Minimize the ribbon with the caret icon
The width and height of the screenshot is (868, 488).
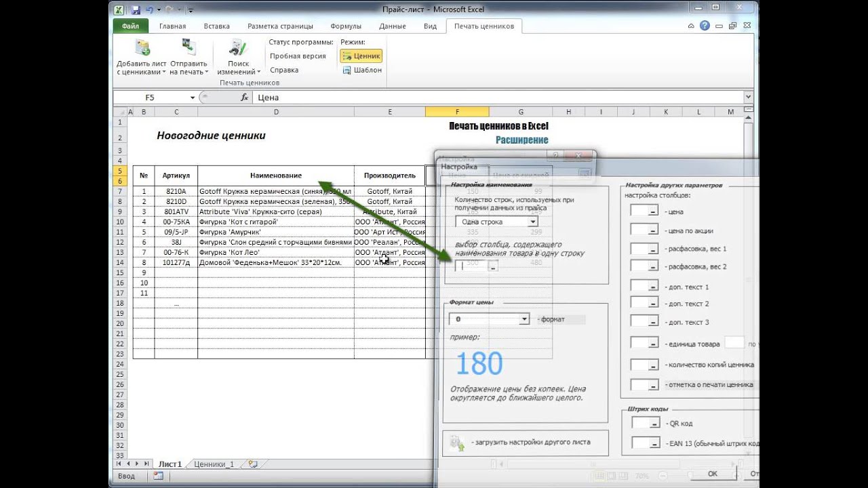click(692, 26)
